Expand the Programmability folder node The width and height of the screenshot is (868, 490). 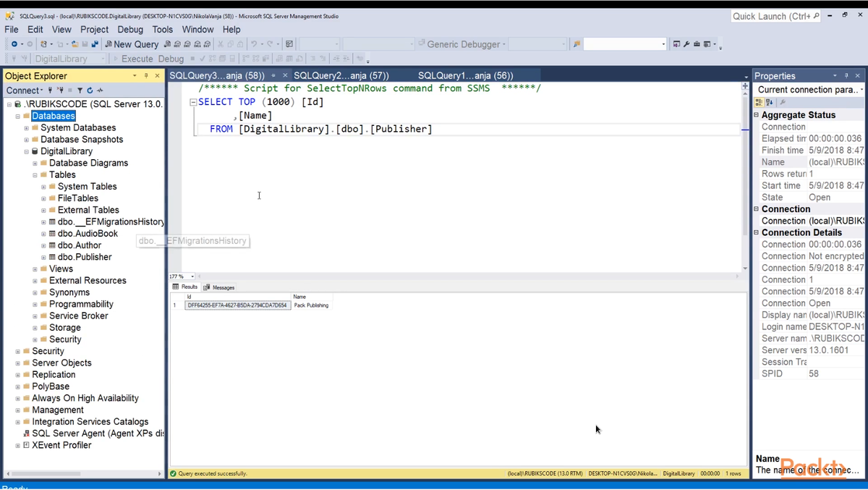tap(35, 304)
